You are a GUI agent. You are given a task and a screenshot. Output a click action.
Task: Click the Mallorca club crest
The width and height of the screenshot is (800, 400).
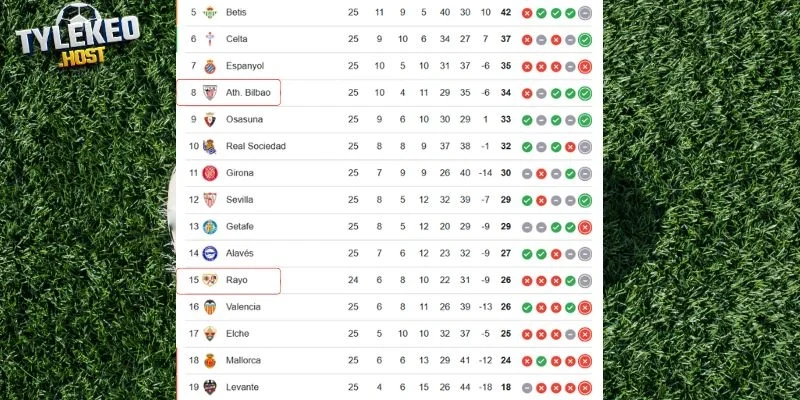click(210, 360)
